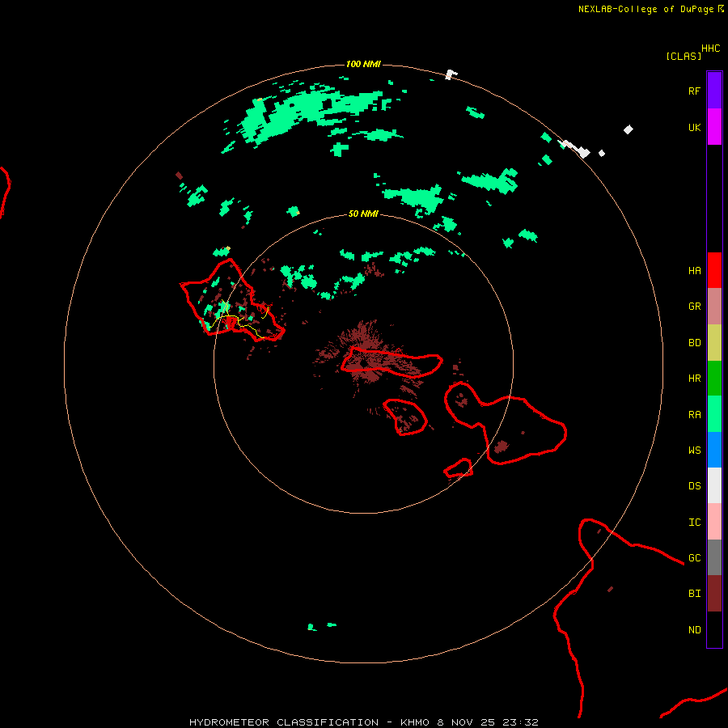This screenshot has height=728, width=728.
Task: Click the DS legend label
Action: (694, 485)
